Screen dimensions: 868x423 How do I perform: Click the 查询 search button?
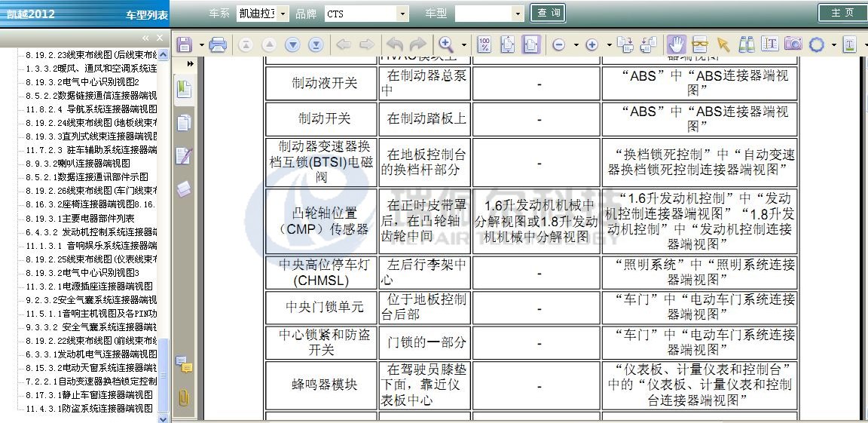point(551,14)
